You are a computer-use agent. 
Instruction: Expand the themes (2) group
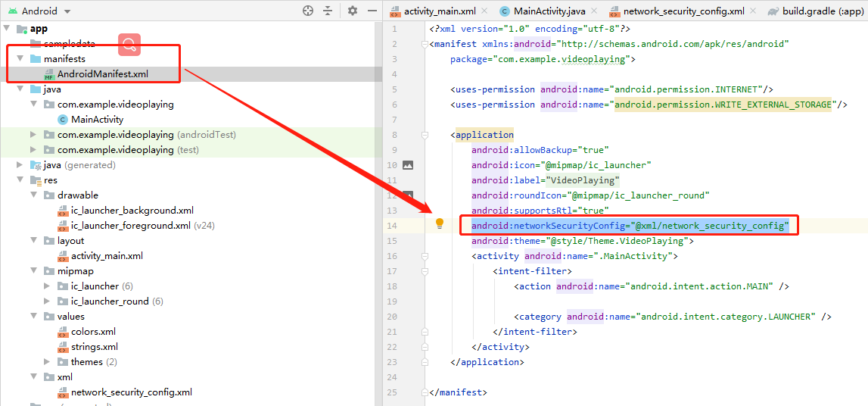48,362
